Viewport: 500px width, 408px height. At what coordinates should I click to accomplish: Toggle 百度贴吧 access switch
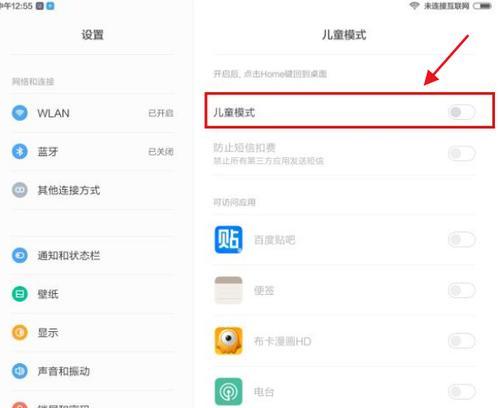pos(462,239)
